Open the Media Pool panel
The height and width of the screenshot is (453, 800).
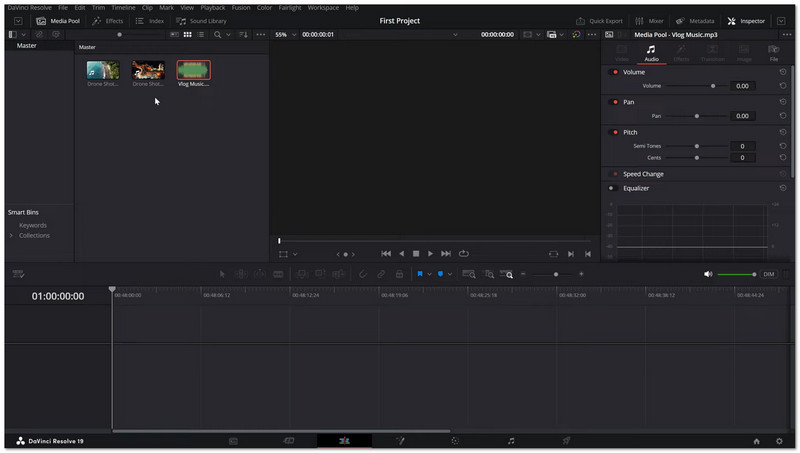point(58,21)
